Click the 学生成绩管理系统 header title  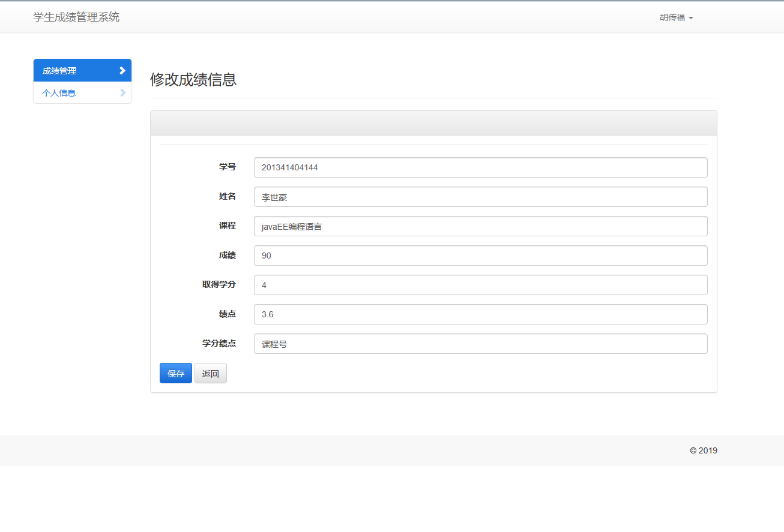point(76,16)
